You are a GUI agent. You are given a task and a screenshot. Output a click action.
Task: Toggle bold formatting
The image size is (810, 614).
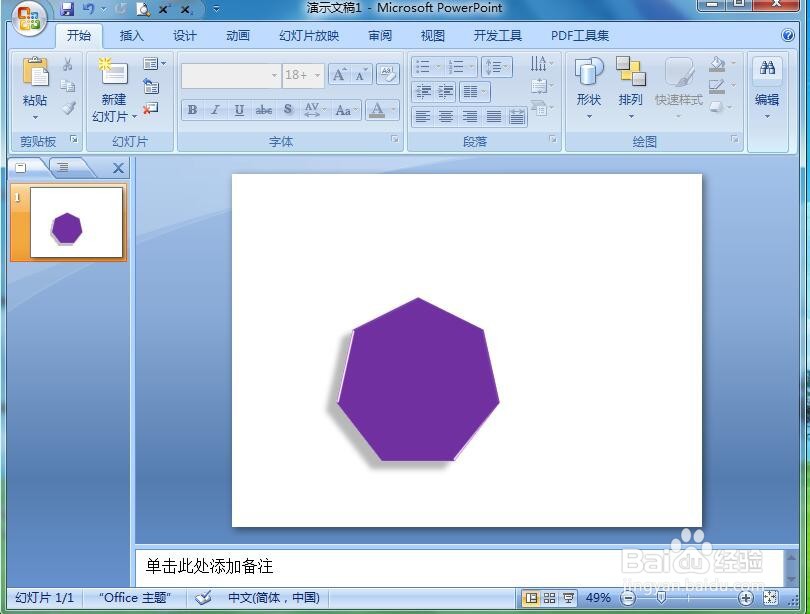click(x=191, y=110)
